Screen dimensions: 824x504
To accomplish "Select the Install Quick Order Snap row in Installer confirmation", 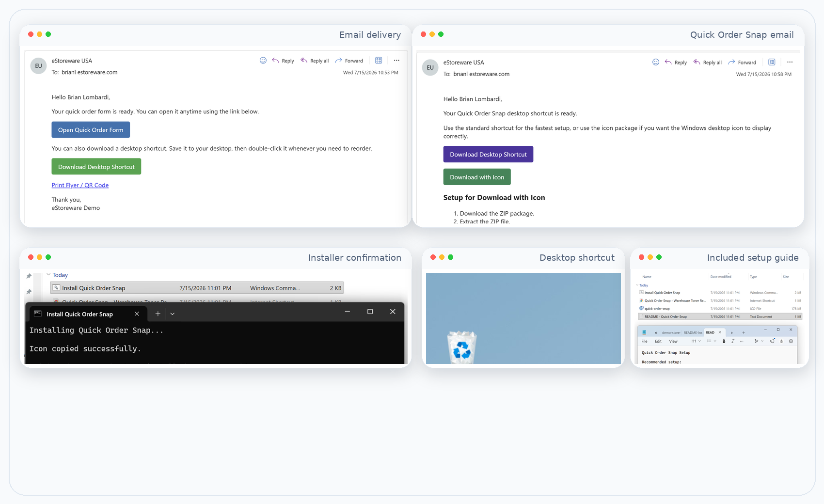I will [x=197, y=288].
